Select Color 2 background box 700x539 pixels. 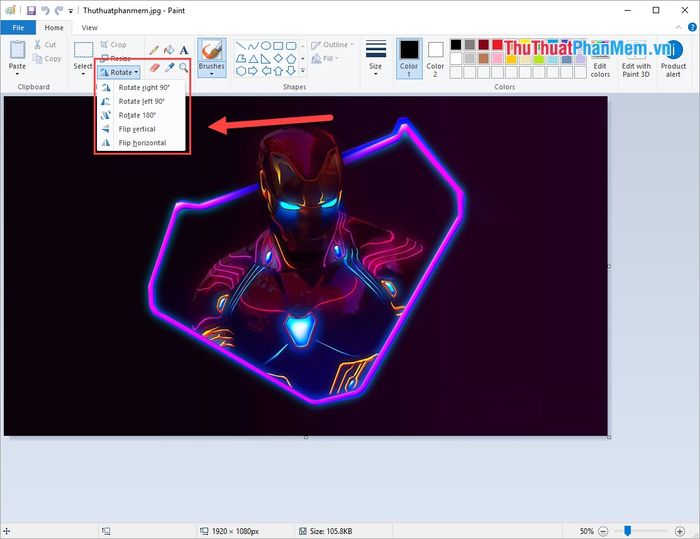pyautogui.click(x=436, y=56)
